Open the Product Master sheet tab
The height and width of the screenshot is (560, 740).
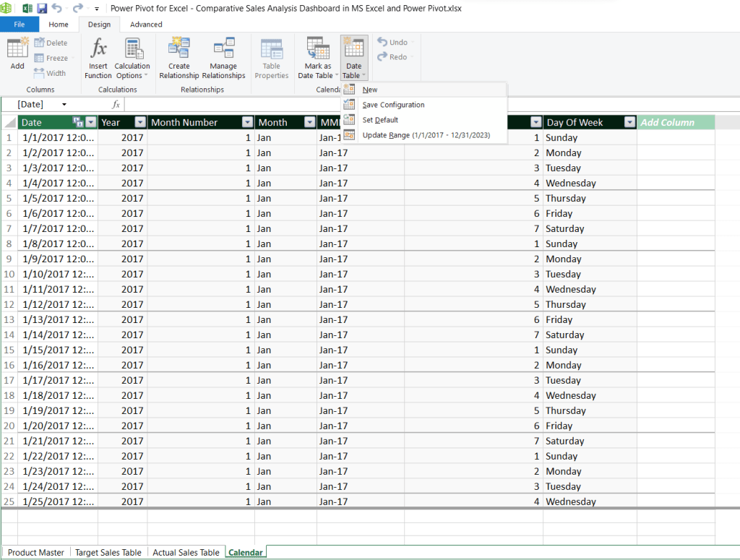pos(36,552)
